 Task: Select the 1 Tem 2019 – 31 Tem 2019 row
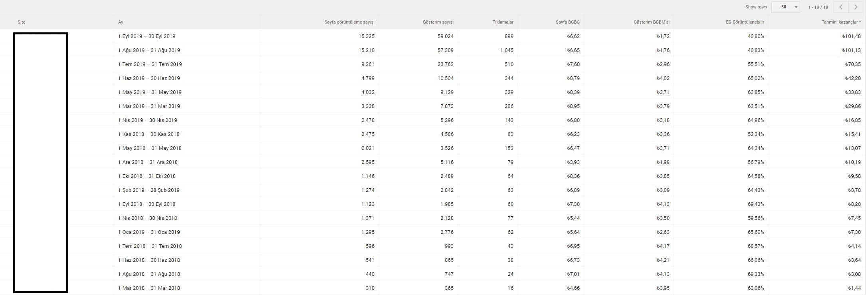coord(433,64)
